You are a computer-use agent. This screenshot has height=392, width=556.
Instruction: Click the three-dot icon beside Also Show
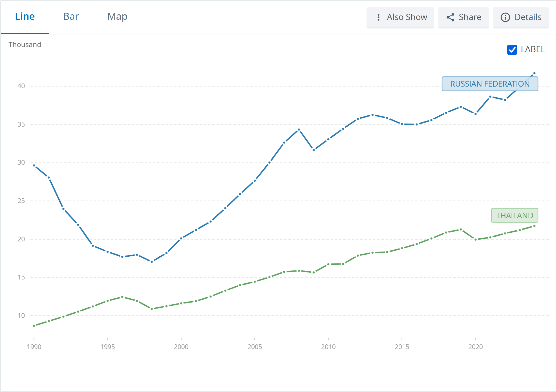tap(378, 17)
